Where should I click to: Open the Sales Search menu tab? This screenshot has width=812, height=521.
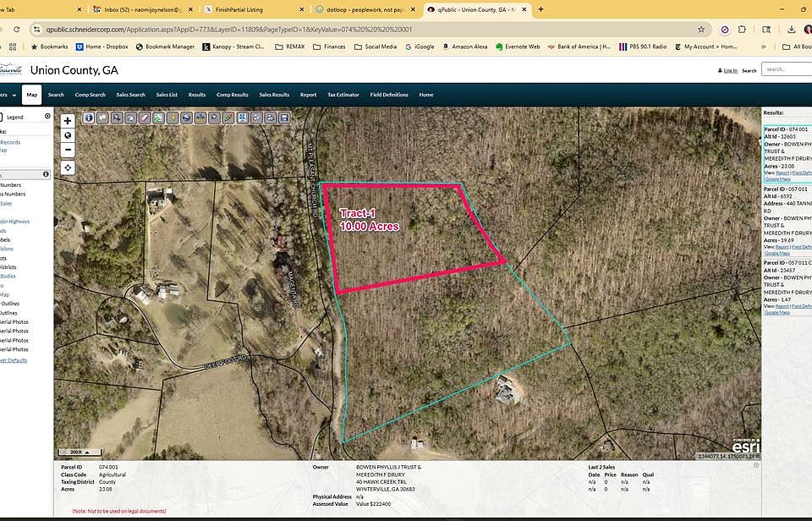(130, 95)
